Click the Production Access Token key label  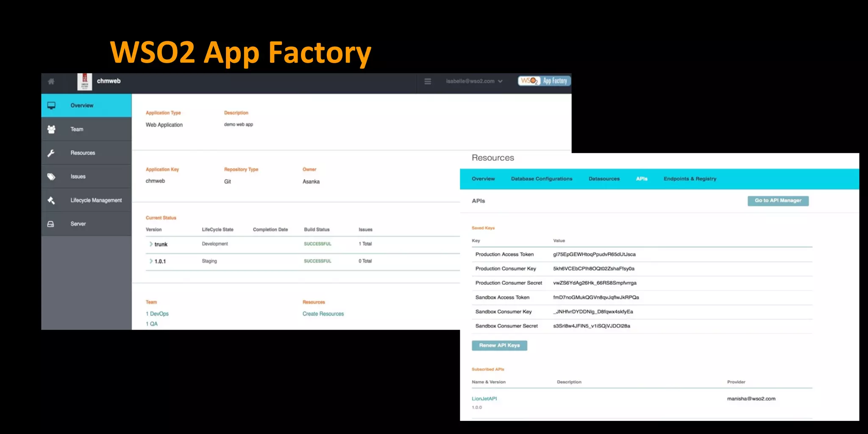pos(504,254)
